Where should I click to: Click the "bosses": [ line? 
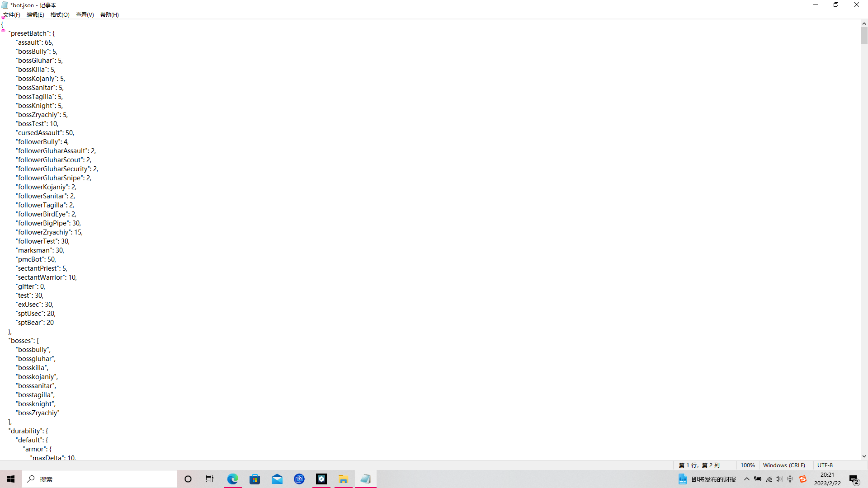click(x=24, y=341)
